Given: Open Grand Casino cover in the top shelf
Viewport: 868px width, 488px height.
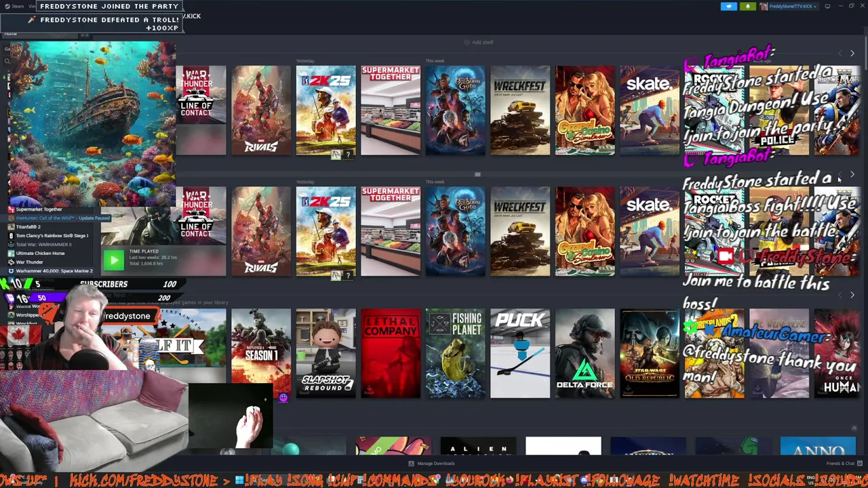Looking at the screenshot, I should click(x=585, y=110).
